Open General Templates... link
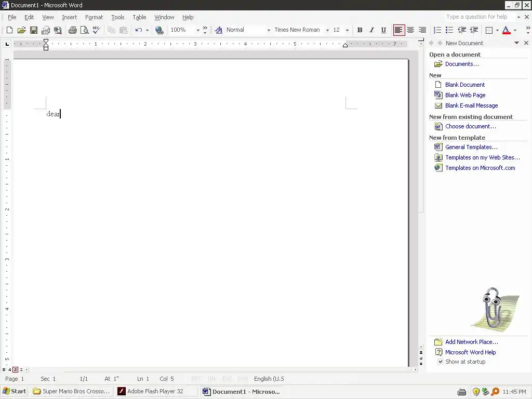 click(471, 147)
